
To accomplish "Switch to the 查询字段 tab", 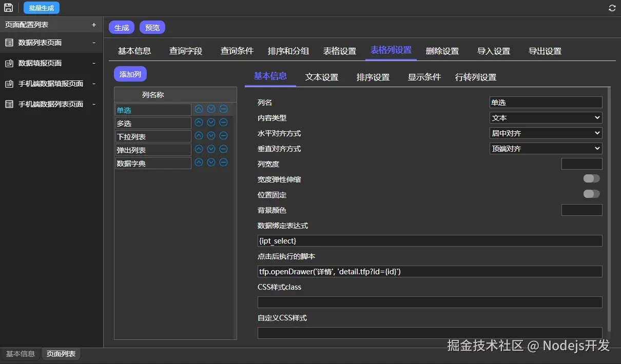I will 186,51.
